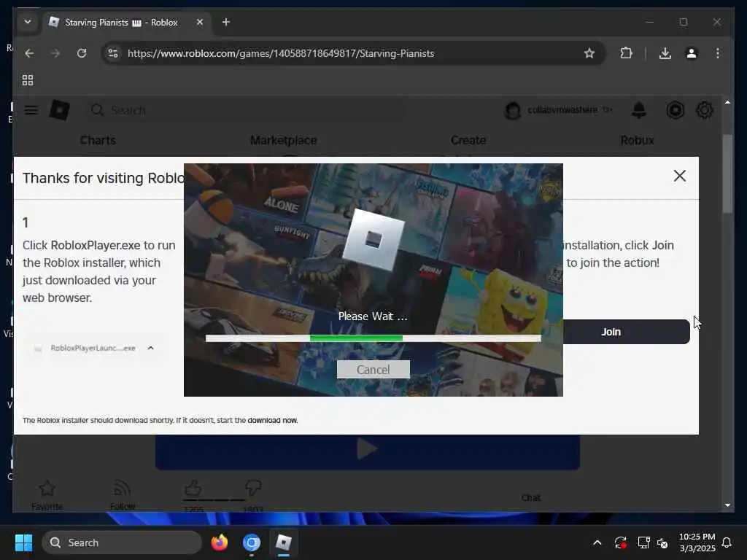The width and height of the screenshot is (747, 560).
Task: Click the blue Play button
Action: (368, 451)
